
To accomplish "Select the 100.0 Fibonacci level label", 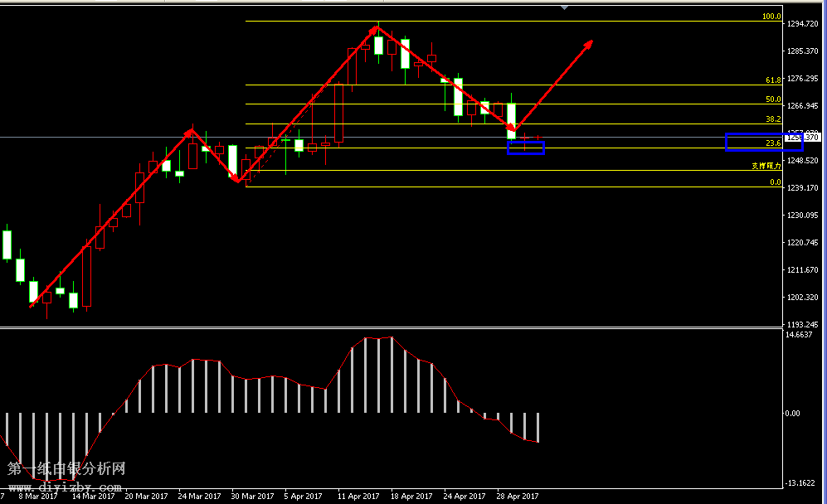I will click(x=771, y=16).
